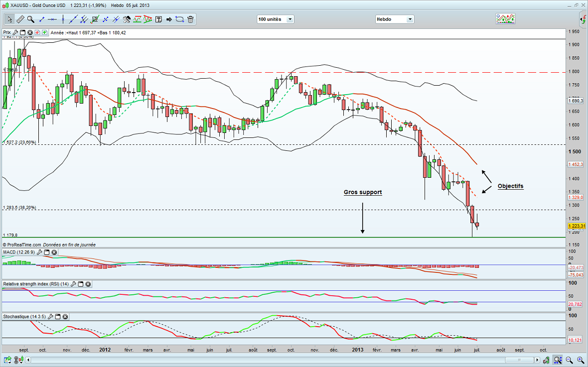Pick the ruler measurement tool
The width and height of the screenshot is (588, 367).
20,19
